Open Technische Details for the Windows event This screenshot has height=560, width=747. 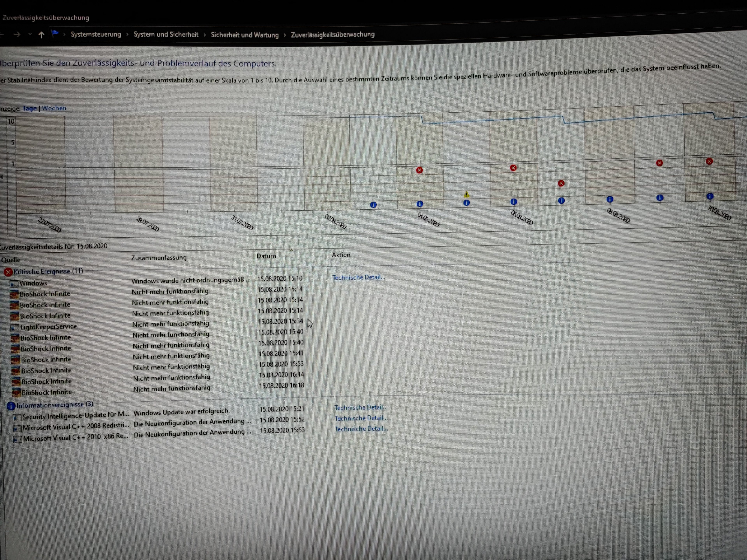[358, 277]
